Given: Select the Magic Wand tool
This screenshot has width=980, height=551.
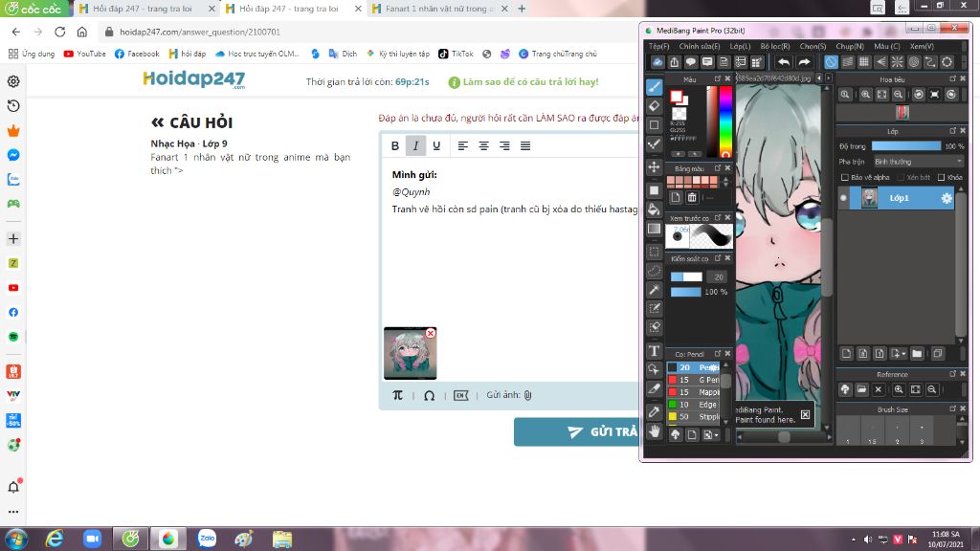Looking at the screenshot, I should 654,289.
